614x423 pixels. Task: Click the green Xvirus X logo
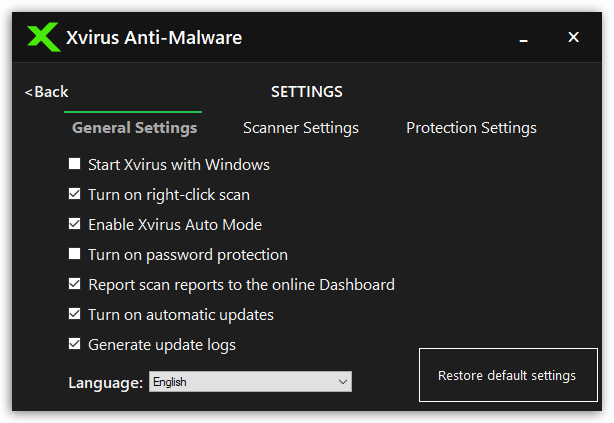(44, 37)
